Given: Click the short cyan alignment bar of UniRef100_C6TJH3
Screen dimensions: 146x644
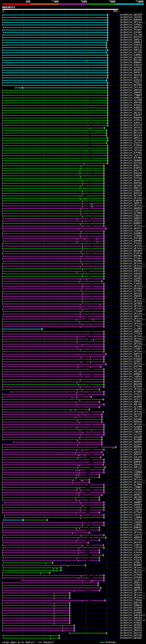Looking at the screenshot, I should pyautogui.click(x=19, y=88).
